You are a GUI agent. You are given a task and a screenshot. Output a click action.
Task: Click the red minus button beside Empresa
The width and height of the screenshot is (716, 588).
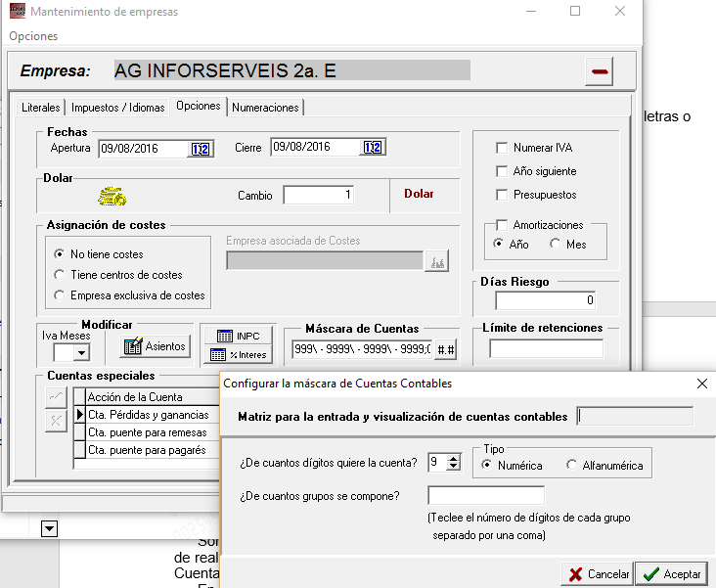tap(599, 71)
